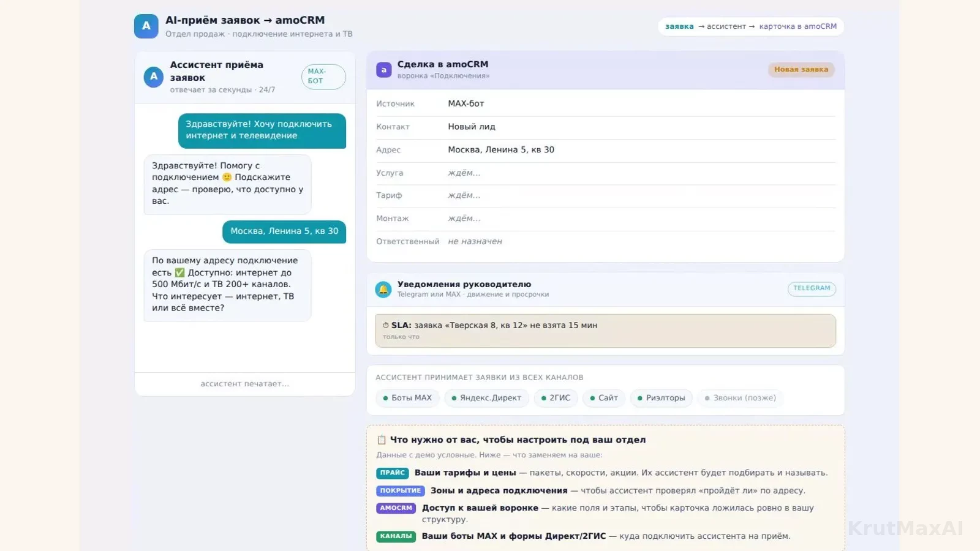Click the "ассистент печатает…" chat input area
The width and height of the screenshot is (980, 551).
click(x=245, y=384)
